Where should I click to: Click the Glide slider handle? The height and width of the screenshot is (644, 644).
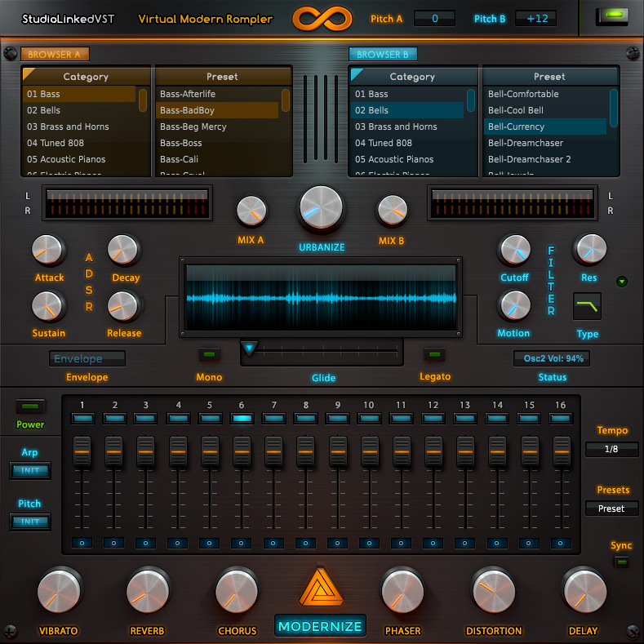point(249,349)
